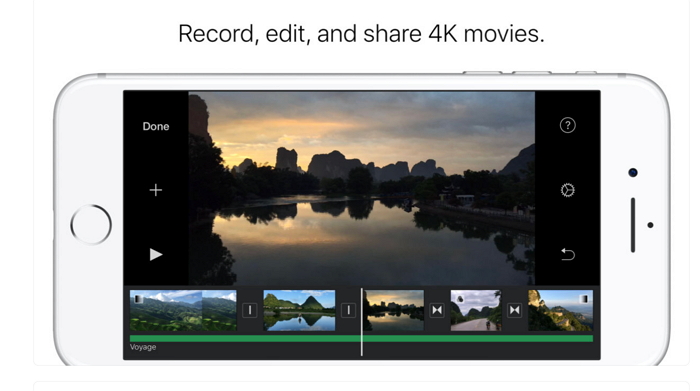This screenshot has width=700, height=391.
Task: Click the white playhead line in timeline
Action: pyautogui.click(x=362, y=322)
